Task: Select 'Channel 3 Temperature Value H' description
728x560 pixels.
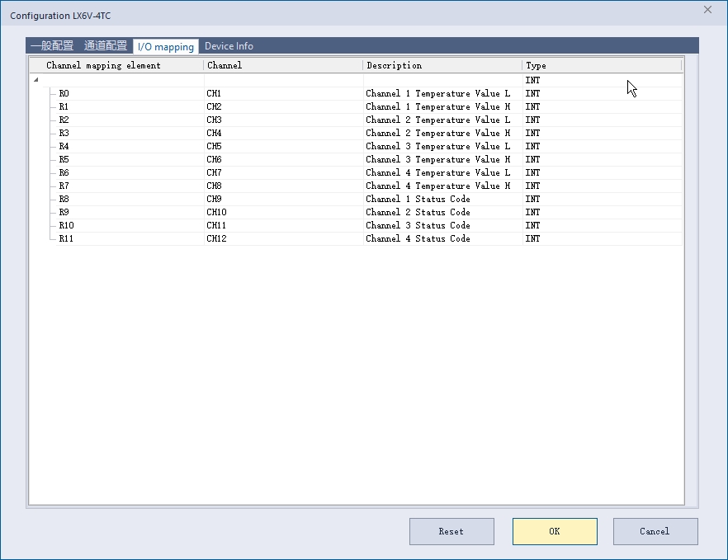Action: [437, 160]
